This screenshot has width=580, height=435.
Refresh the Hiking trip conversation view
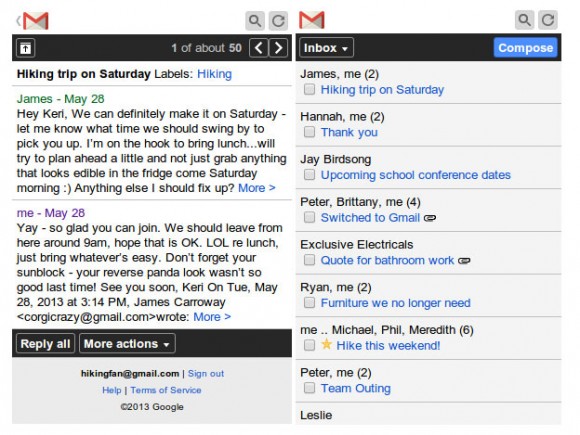[278, 21]
